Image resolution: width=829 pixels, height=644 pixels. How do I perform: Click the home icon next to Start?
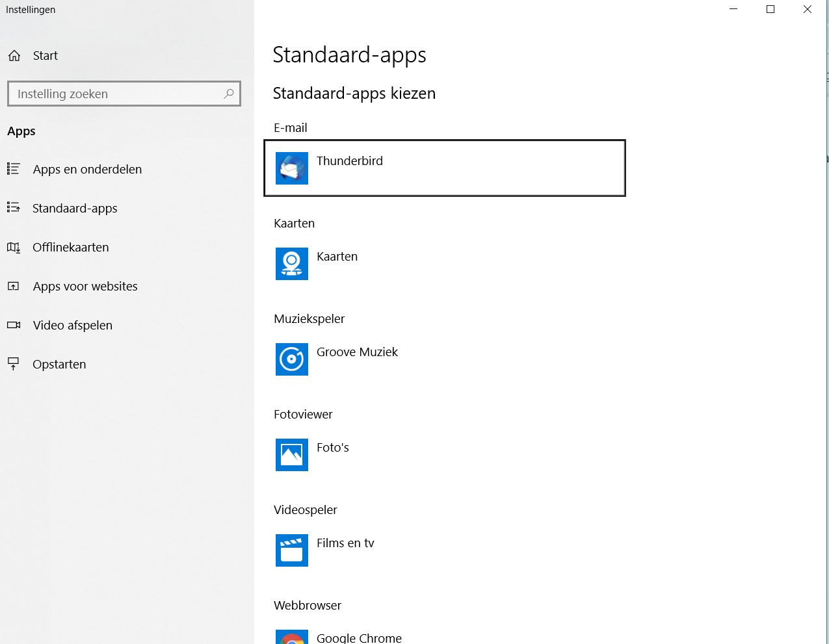tap(14, 56)
